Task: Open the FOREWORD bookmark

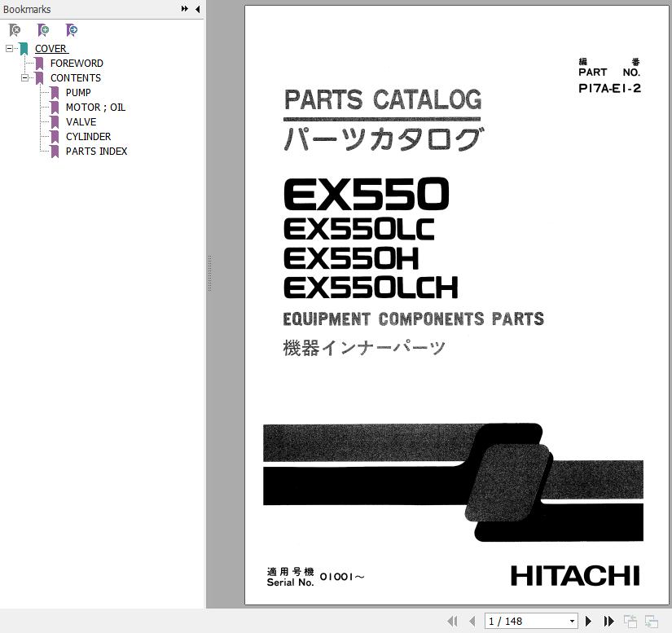Action: click(77, 64)
